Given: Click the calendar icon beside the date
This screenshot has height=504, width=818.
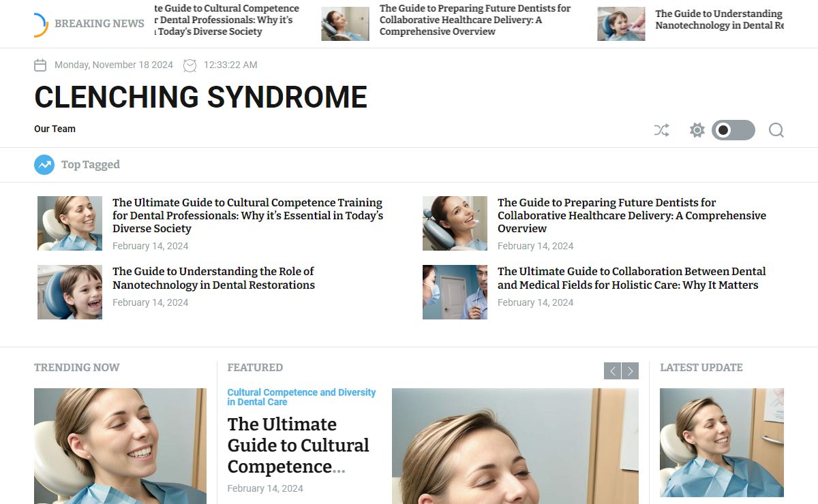Looking at the screenshot, I should (x=40, y=65).
